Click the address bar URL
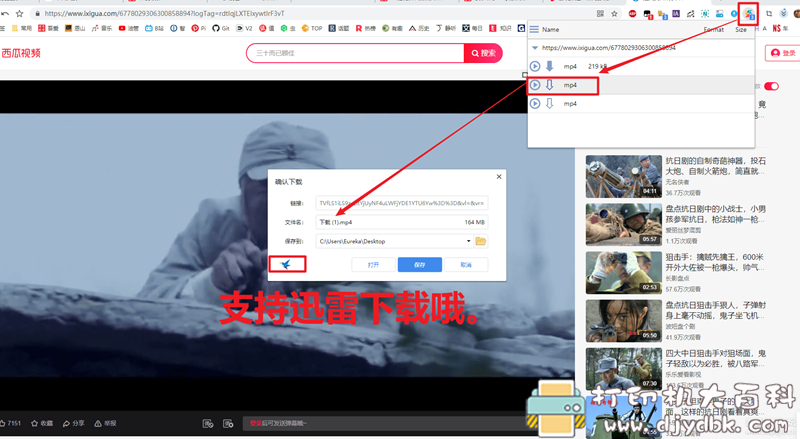The width and height of the screenshot is (800, 439). [164, 14]
